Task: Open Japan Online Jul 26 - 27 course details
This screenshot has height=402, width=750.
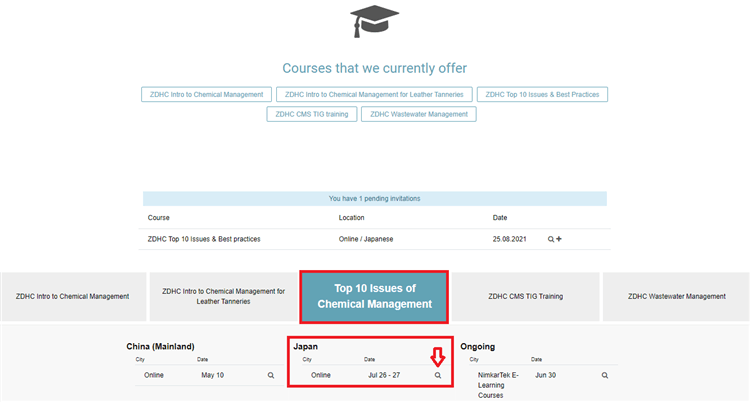Action: coord(438,376)
